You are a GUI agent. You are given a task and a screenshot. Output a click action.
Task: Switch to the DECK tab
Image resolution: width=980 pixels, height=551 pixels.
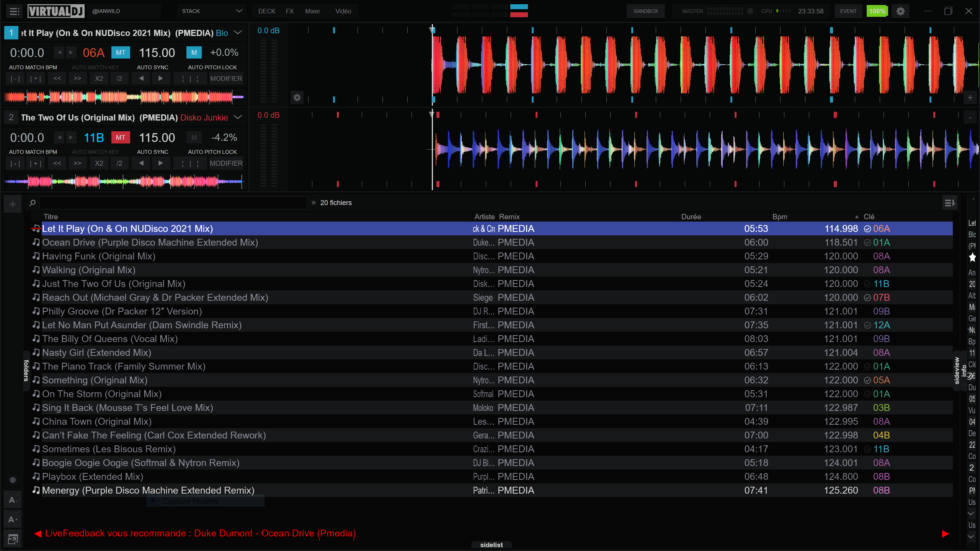pyautogui.click(x=267, y=11)
